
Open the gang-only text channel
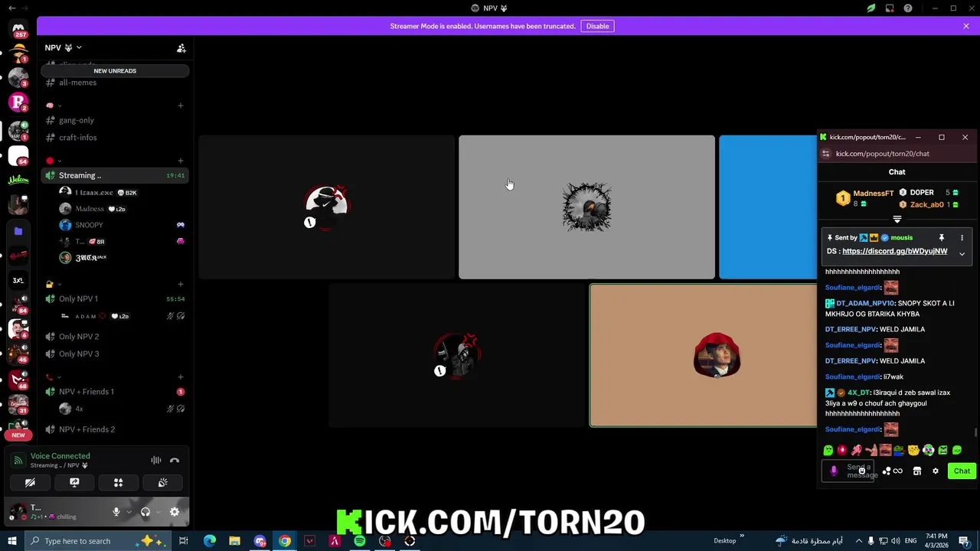pos(115,120)
